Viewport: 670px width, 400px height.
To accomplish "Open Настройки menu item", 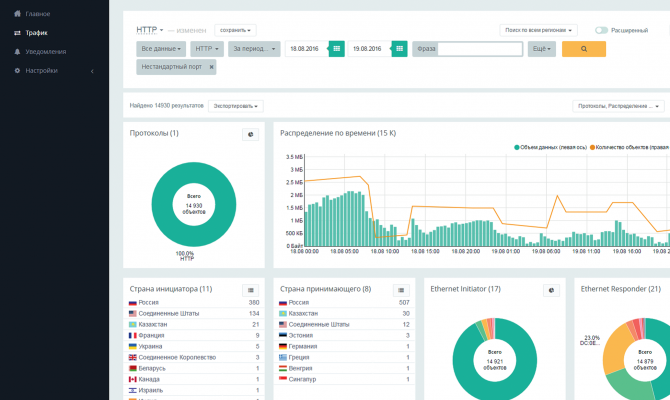I will (41, 71).
